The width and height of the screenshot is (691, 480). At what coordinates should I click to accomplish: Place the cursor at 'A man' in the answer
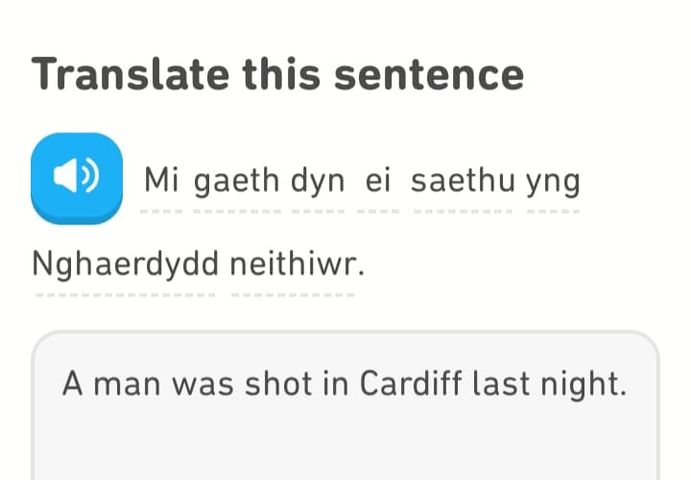click(111, 383)
